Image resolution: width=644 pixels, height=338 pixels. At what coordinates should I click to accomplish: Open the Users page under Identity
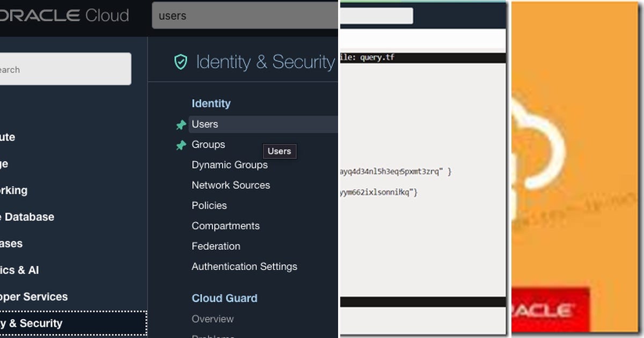[204, 124]
